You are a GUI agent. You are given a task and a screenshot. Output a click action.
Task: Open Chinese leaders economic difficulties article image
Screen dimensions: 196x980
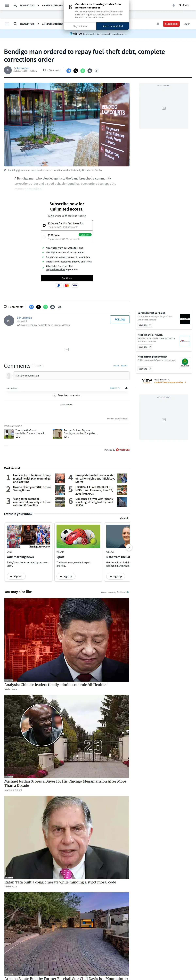click(x=67, y=640)
